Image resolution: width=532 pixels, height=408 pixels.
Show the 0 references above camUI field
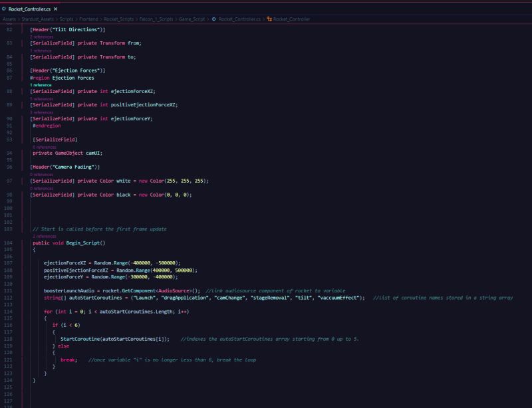(45, 148)
